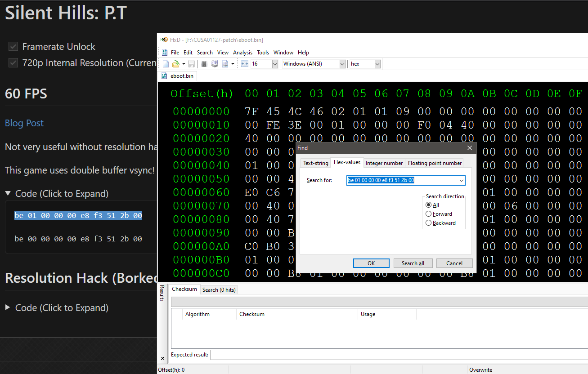
Task: Toggle the Framerate Unlock checkbox on webpage
Action: 13,46
